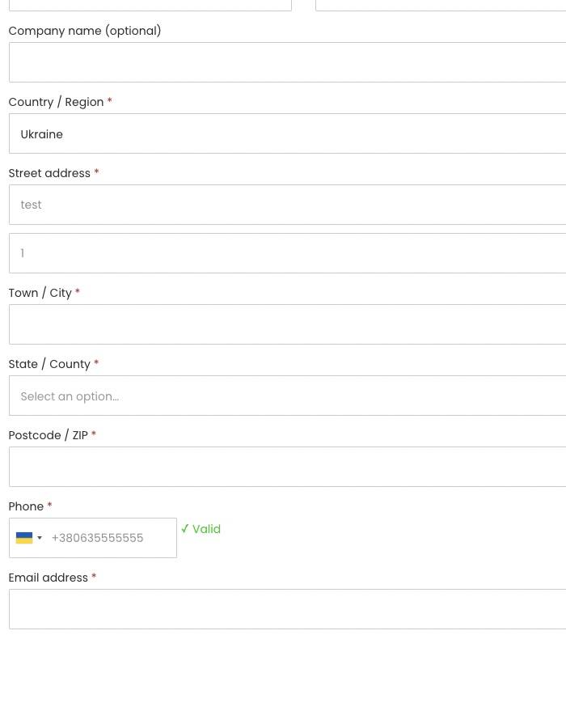Open the Country / Region dropdown showing Ukraine
The height and width of the screenshot is (728, 566).
pos(288,133)
